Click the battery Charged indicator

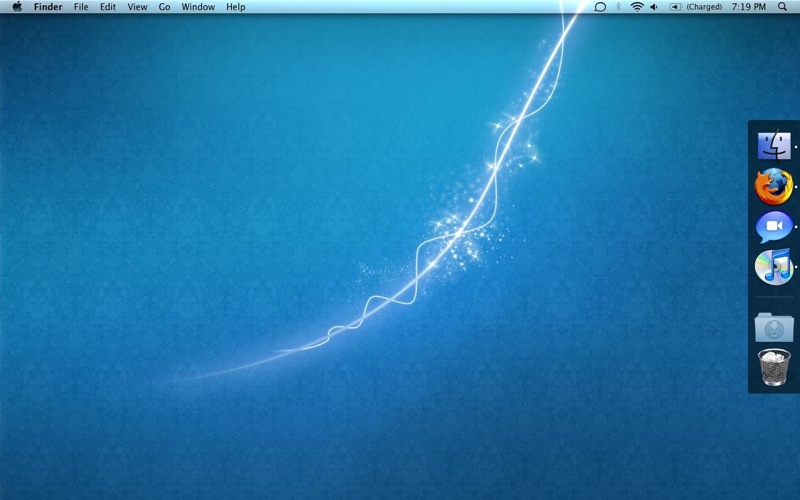[696, 7]
